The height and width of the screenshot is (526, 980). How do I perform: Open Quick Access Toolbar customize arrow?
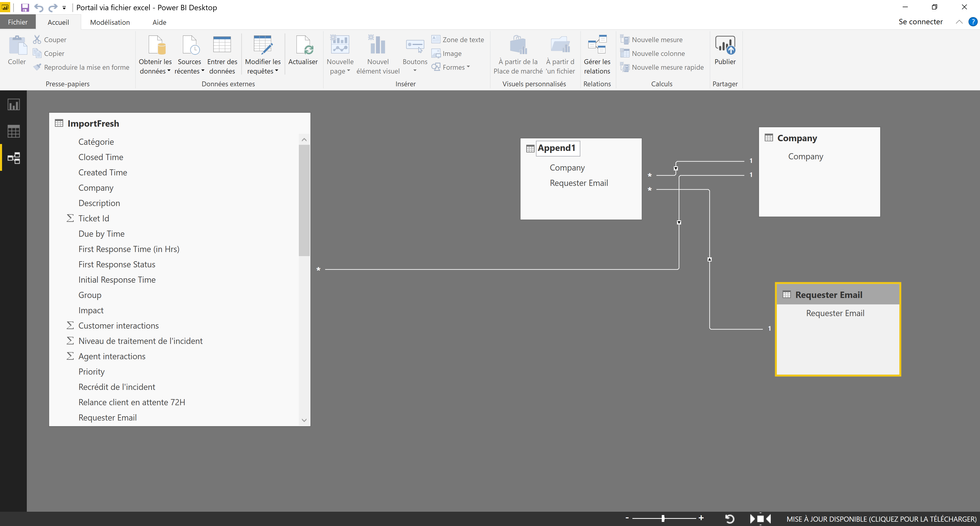click(x=64, y=8)
